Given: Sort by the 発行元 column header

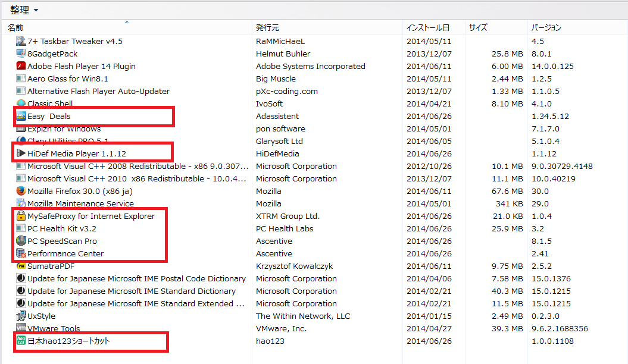Looking at the screenshot, I should [267, 27].
